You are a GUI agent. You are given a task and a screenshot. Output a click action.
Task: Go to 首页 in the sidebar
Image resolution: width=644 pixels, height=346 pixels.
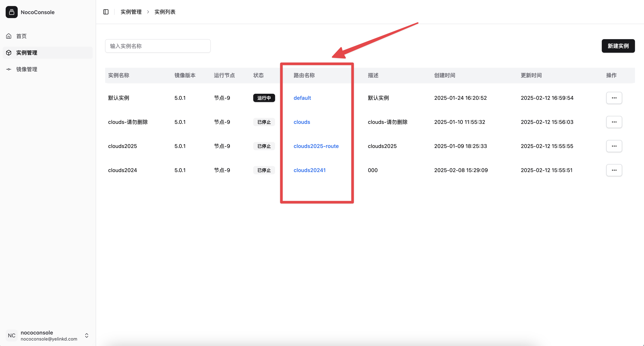[x=21, y=36]
